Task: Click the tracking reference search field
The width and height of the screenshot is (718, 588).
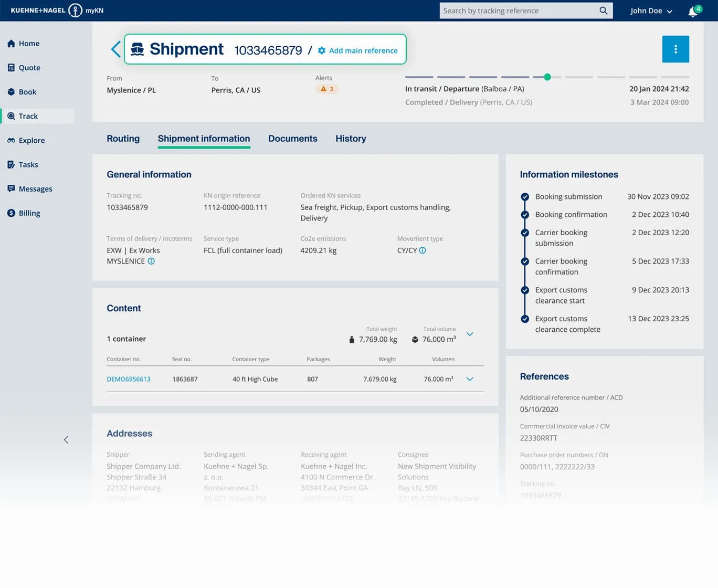Action: (520, 10)
